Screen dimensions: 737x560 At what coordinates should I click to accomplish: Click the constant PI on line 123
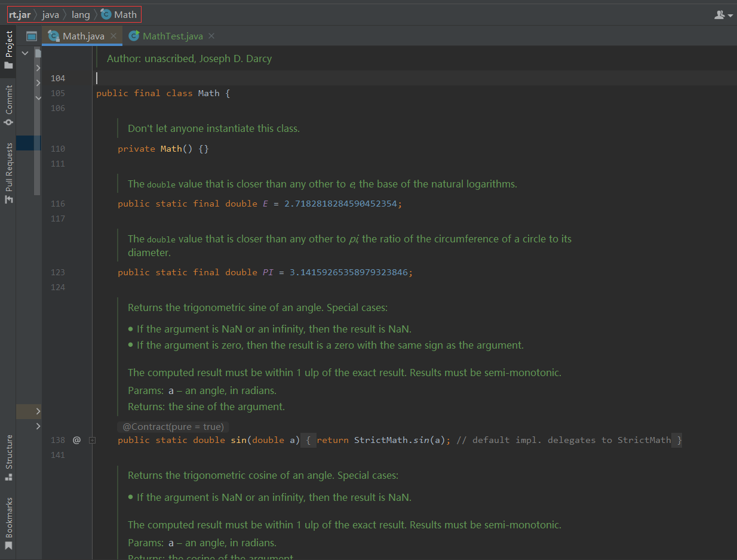pos(268,272)
